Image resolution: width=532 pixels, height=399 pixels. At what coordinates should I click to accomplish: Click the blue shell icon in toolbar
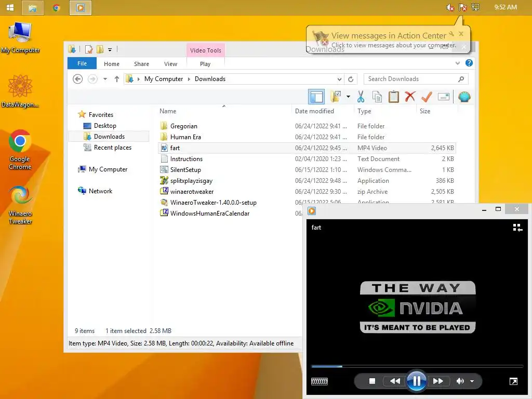coord(464,97)
